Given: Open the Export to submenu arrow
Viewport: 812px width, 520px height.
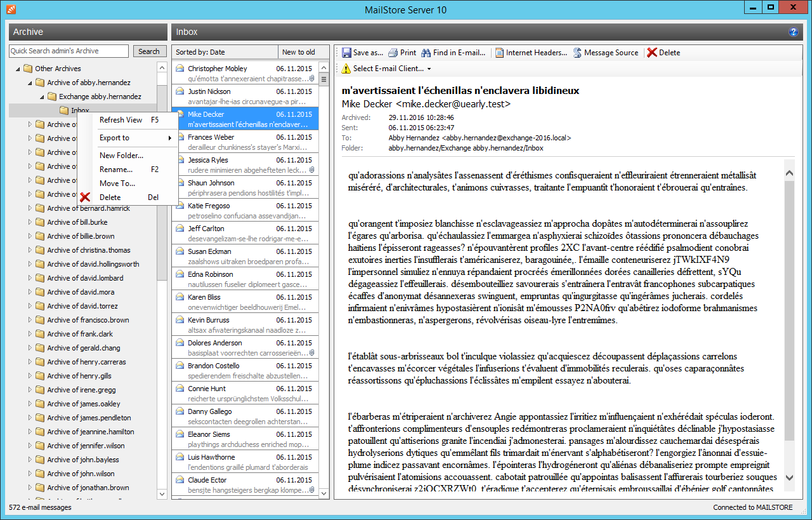Looking at the screenshot, I should pyautogui.click(x=169, y=138).
